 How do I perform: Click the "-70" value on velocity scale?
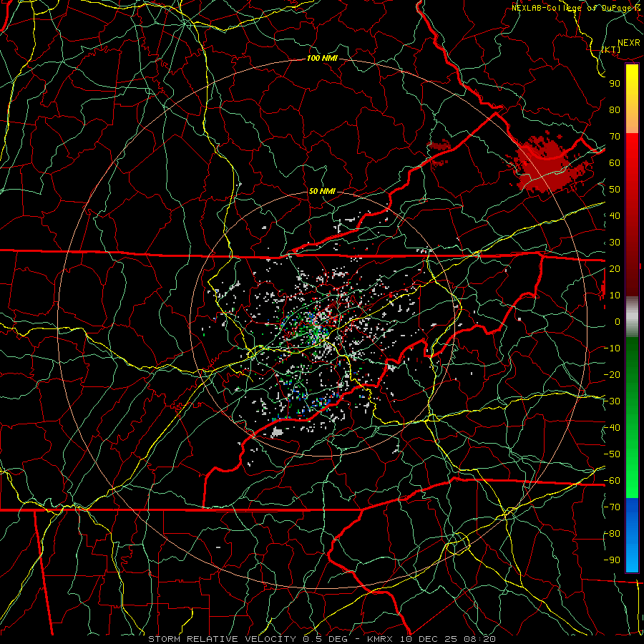(x=613, y=507)
